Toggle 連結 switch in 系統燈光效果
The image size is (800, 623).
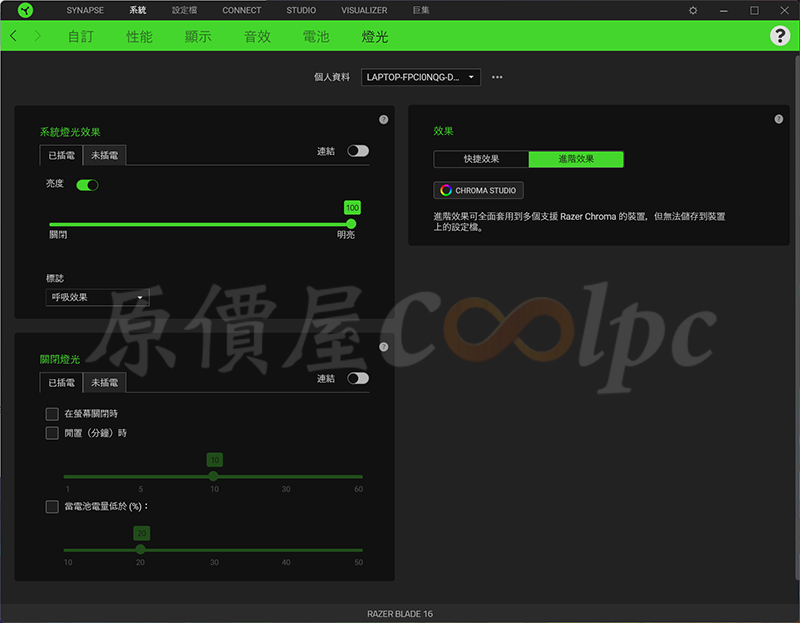tap(358, 151)
